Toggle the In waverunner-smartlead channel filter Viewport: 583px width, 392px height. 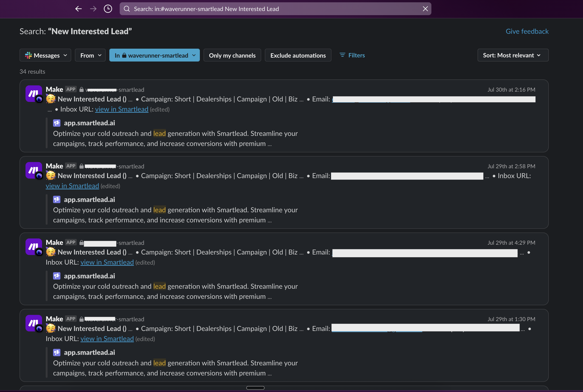tap(154, 55)
